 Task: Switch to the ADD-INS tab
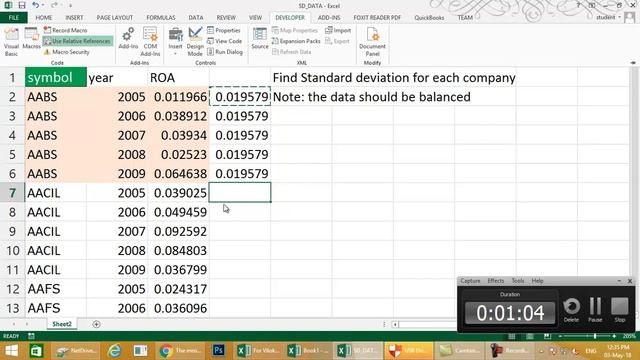tap(329, 18)
